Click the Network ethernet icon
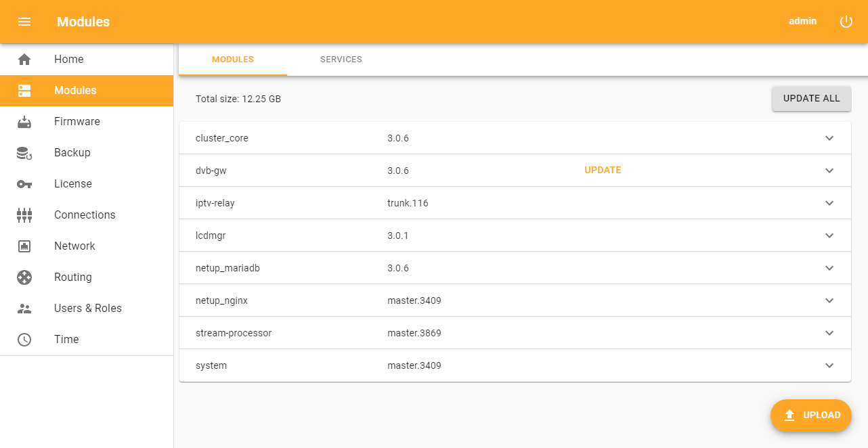The height and width of the screenshot is (448, 868). pyautogui.click(x=24, y=246)
